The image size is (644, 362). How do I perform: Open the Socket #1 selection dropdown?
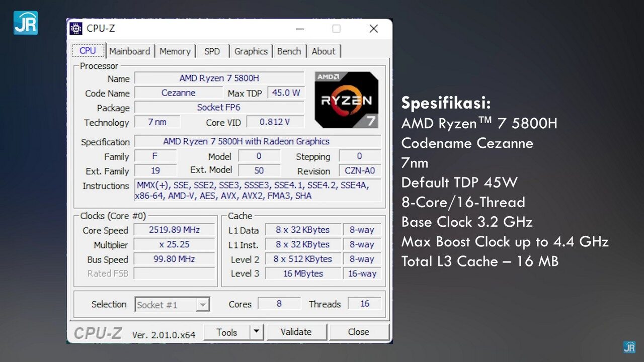point(172,305)
